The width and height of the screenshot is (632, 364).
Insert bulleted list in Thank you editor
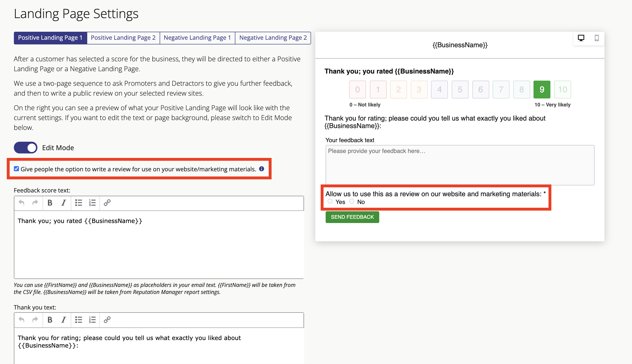click(x=79, y=320)
